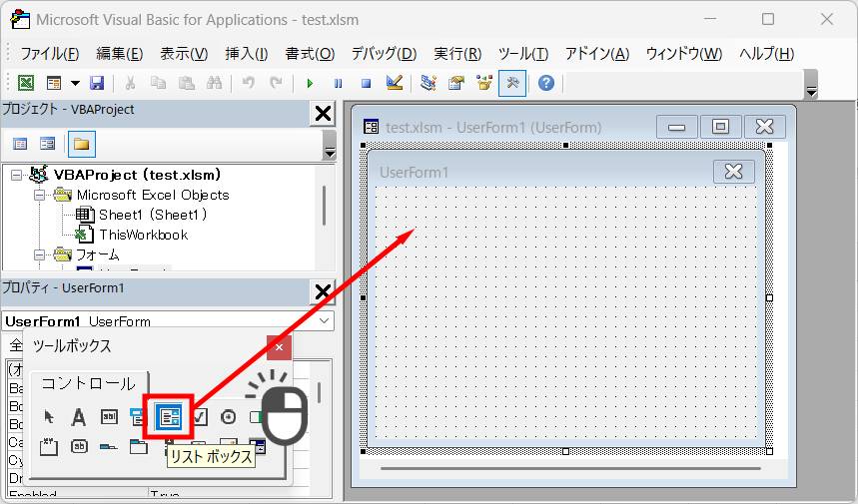858x504 pixels.
Task: Select the Microsoft Excel Objects folder
Action: click(x=153, y=196)
